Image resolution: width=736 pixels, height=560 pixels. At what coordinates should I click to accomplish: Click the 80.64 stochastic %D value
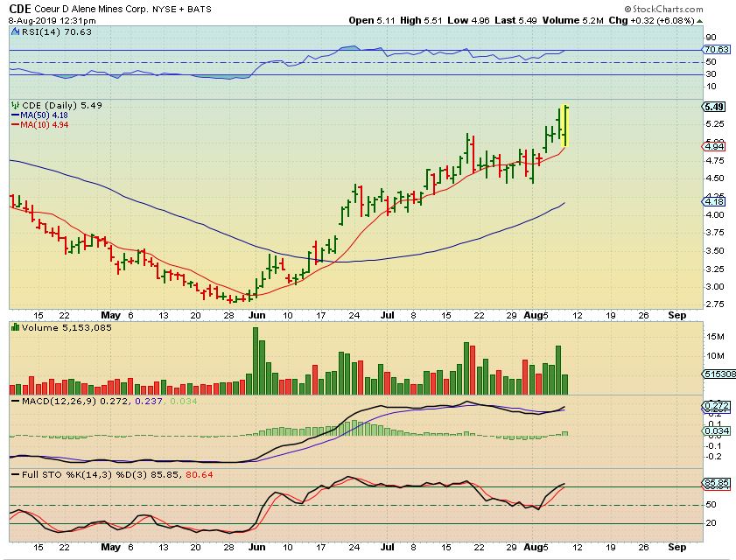point(199,475)
